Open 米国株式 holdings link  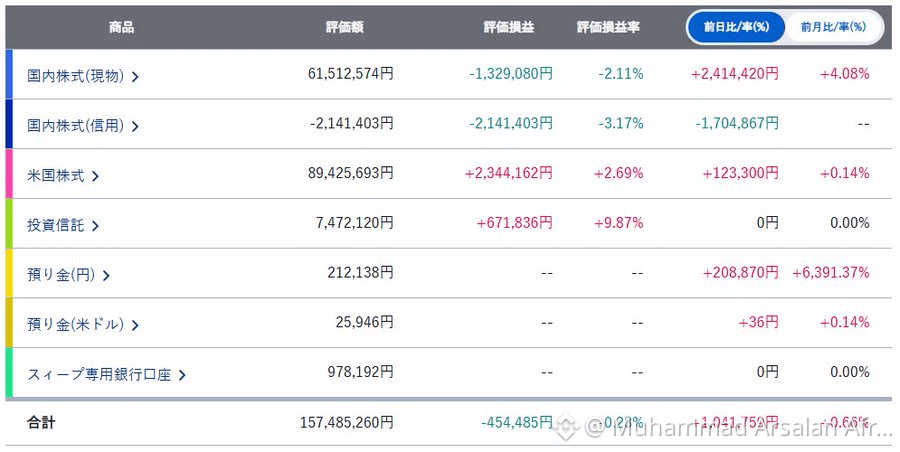(x=56, y=175)
